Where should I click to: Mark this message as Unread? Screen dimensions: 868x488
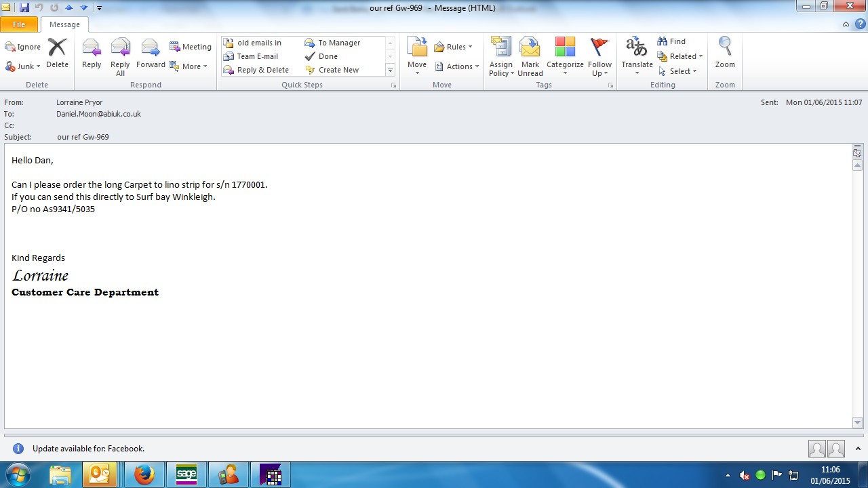pyautogui.click(x=530, y=57)
